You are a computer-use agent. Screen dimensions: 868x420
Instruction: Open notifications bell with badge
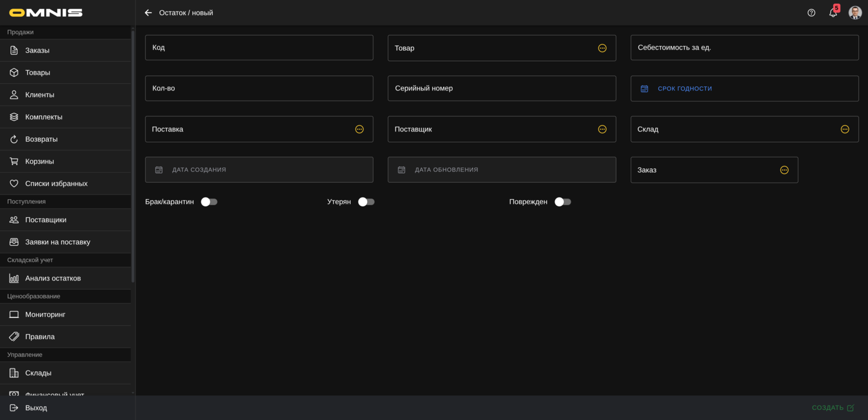click(x=833, y=13)
